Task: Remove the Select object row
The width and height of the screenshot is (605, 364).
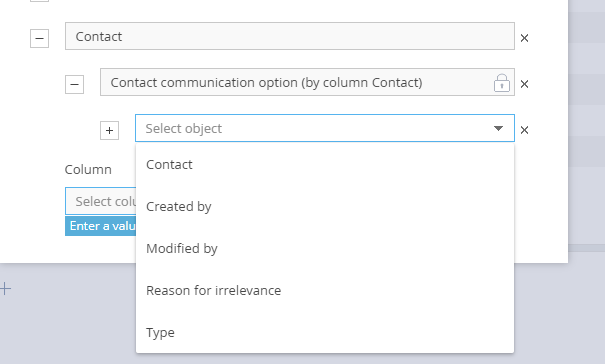Action: (x=524, y=130)
